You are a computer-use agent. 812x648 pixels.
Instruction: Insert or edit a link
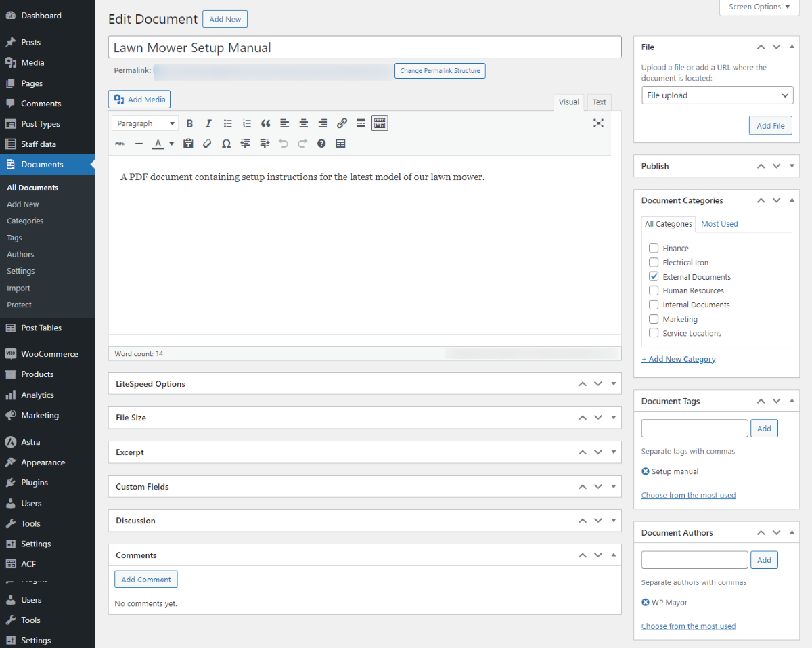342,123
